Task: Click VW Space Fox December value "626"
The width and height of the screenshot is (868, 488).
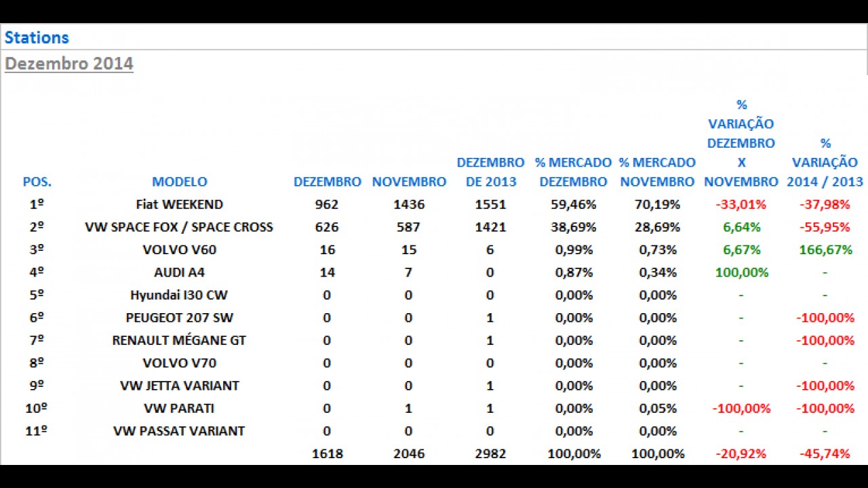Action: coord(327,227)
